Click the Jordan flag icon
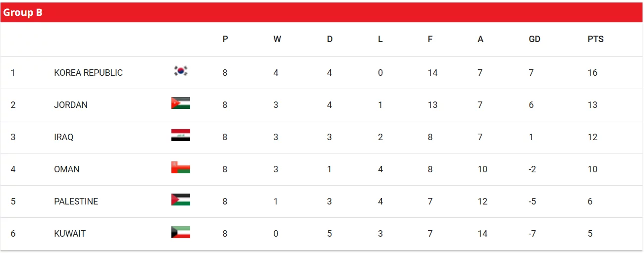Screen dimensions: 644x253 tap(181, 103)
